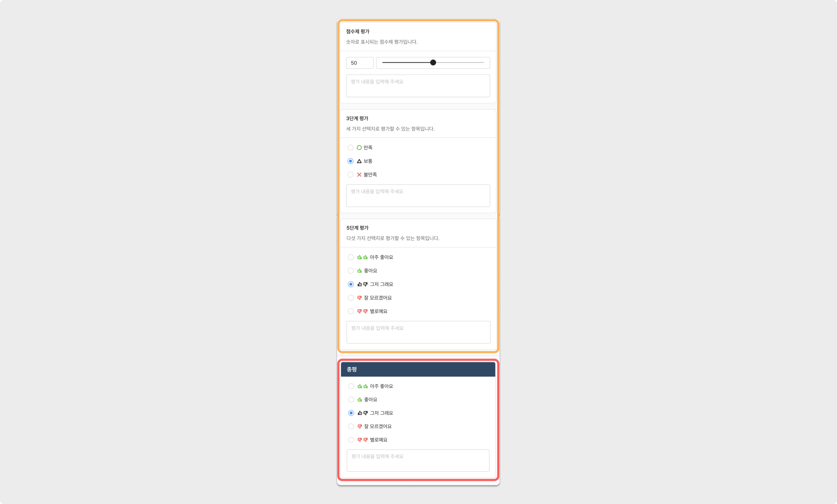Click double thumbs-up icon in 5단계 평가
This screenshot has height=504, width=837.
point(362,257)
